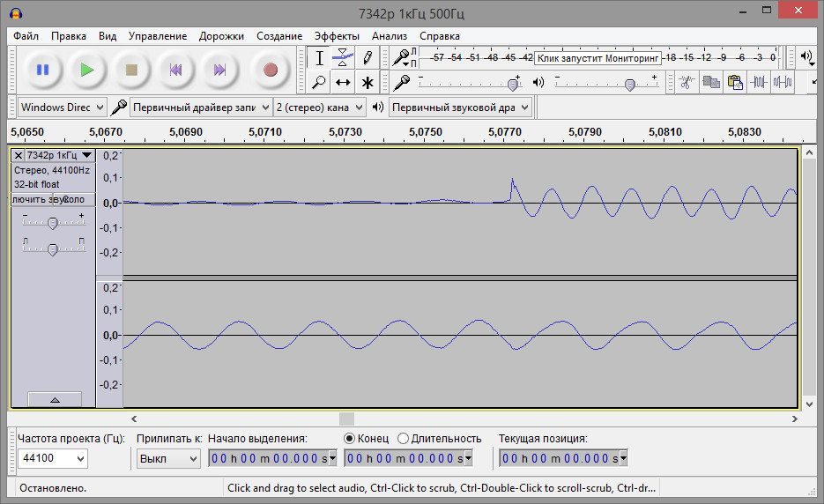
Task: Start playback with the green Play button
Action: (86, 70)
